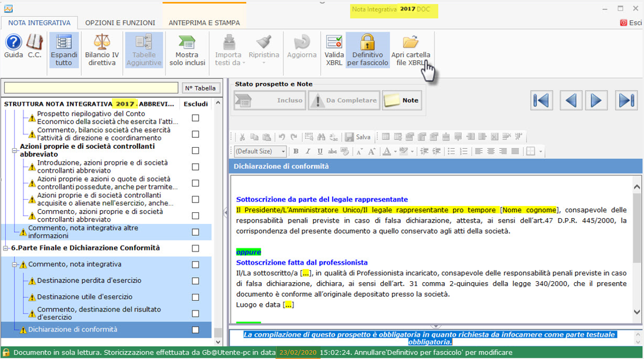
Task: Check Escludi for Dichiarazione di conformità
Action: 195,330
